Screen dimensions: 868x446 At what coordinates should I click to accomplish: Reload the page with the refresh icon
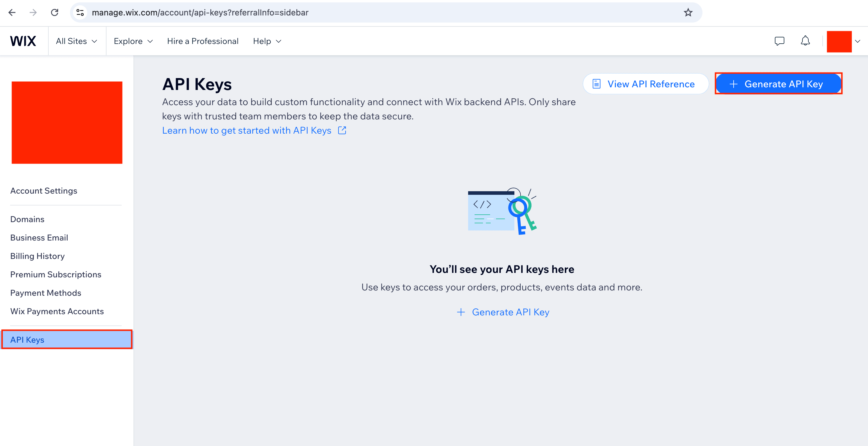pyautogui.click(x=55, y=12)
